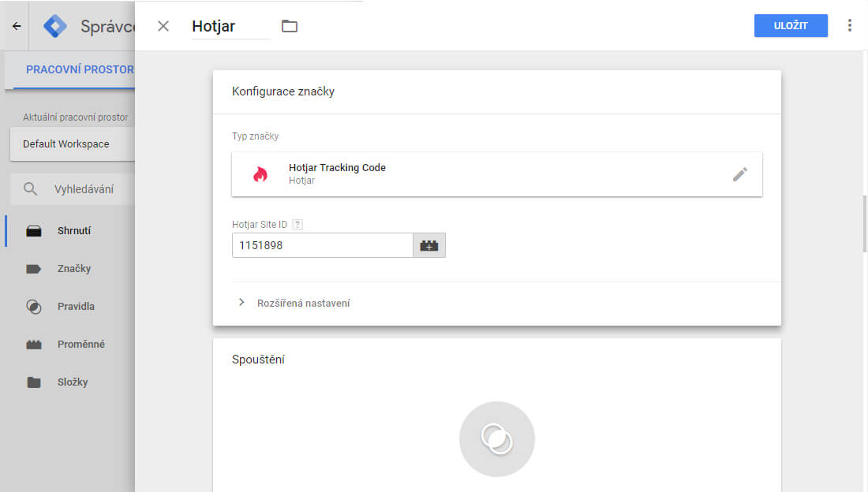
Task: Click the Hotjar Site ID input
Action: coord(322,245)
